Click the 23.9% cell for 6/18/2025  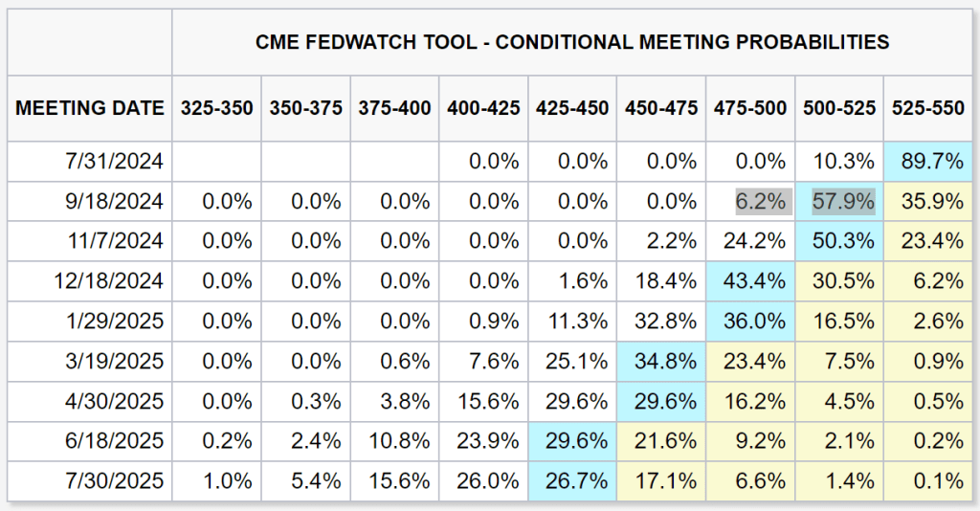click(483, 441)
